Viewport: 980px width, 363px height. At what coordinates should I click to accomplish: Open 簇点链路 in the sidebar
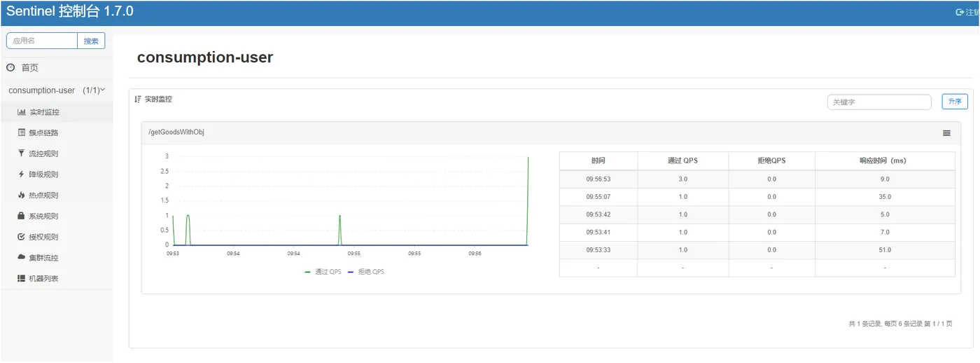56,132
